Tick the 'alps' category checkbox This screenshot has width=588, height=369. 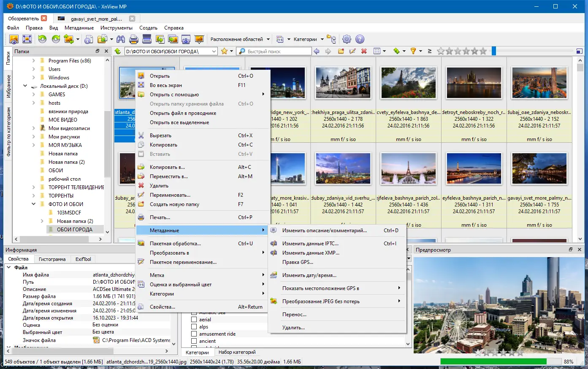194,327
